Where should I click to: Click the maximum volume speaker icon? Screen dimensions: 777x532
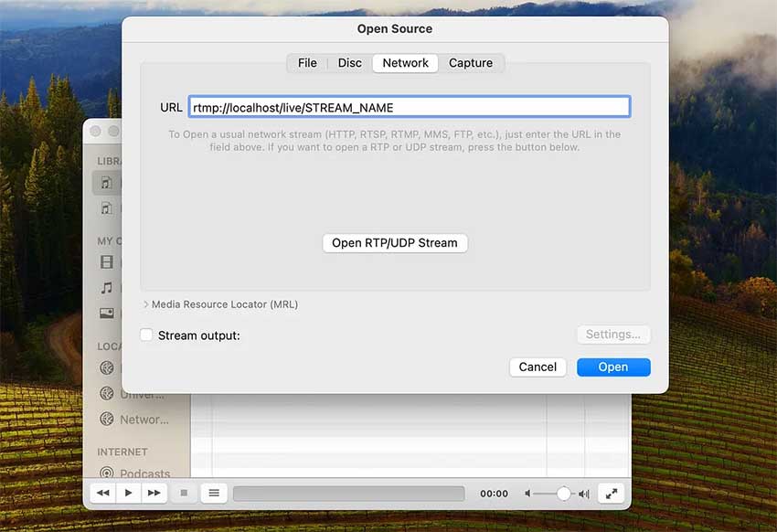pyautogui.click(x=584, y=494)
